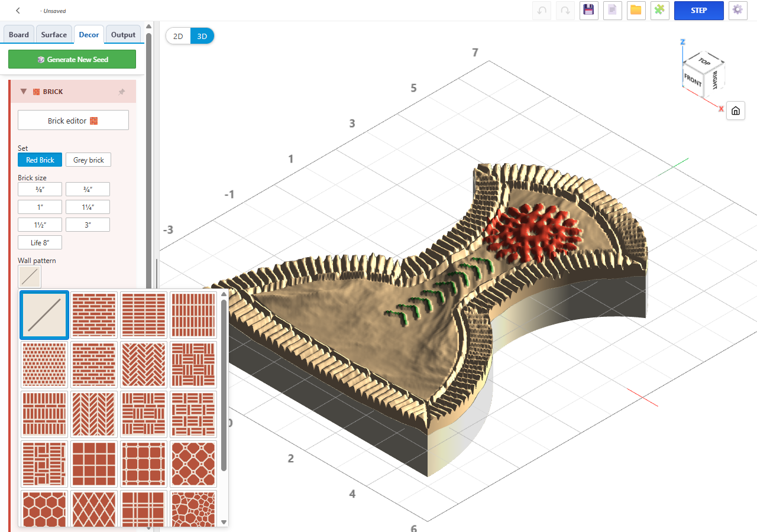The width and height of the screenshot is (757, 532).
Task: Select running bond brick pattern thumbnail
Action: tap(94, 314)
